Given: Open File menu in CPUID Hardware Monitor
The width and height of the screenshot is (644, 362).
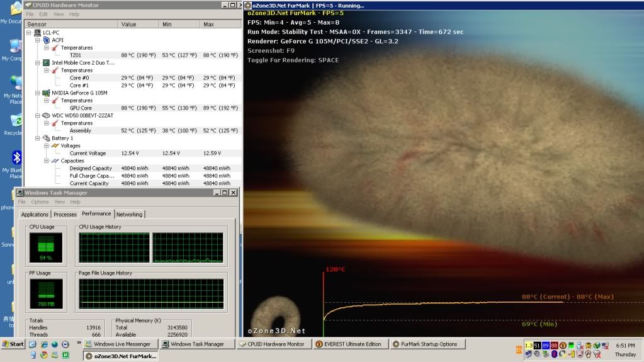Looking at the screenshot, I should 30,14.
